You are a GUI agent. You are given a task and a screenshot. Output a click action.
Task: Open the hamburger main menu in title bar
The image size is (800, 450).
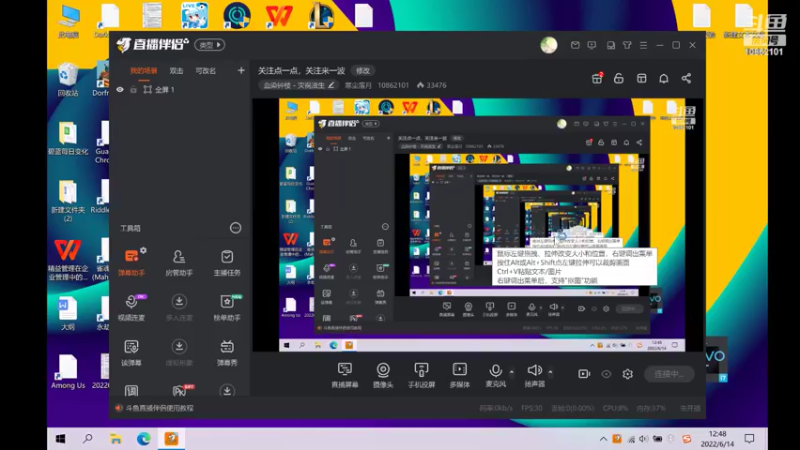pyautogui.click(x=643, y=45)
